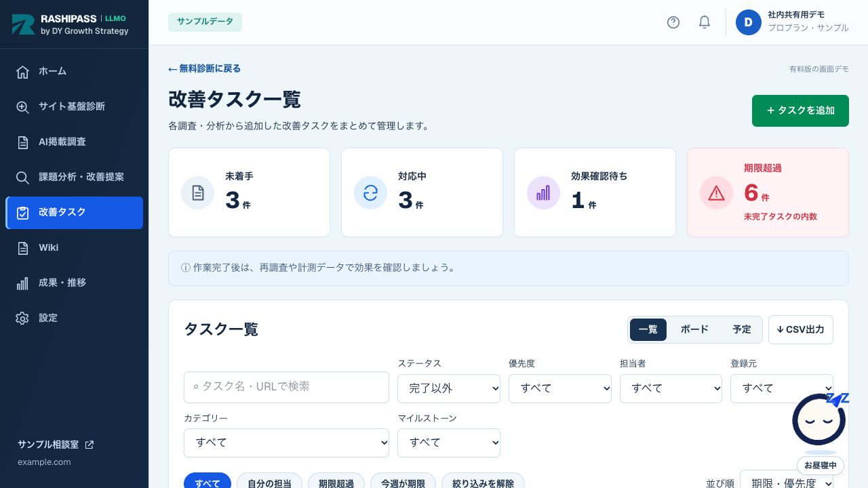This screenshot has height=488, width=868.
Task: Click the お昼寝中 label button
Action: (x=821, y=466)
